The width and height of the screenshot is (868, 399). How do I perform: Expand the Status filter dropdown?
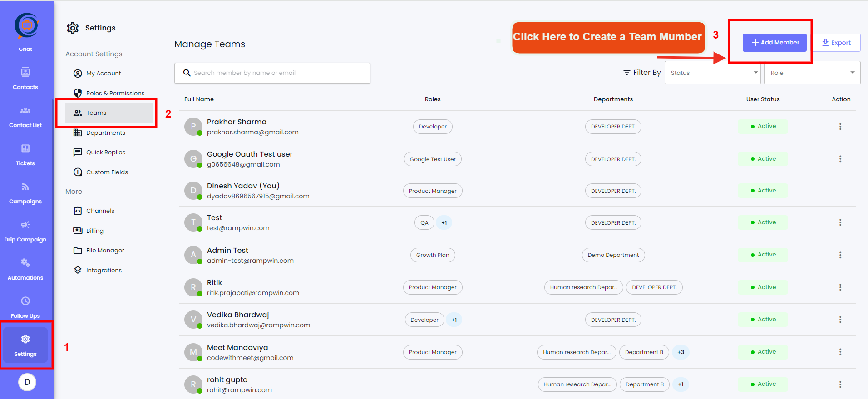point(712,73)
